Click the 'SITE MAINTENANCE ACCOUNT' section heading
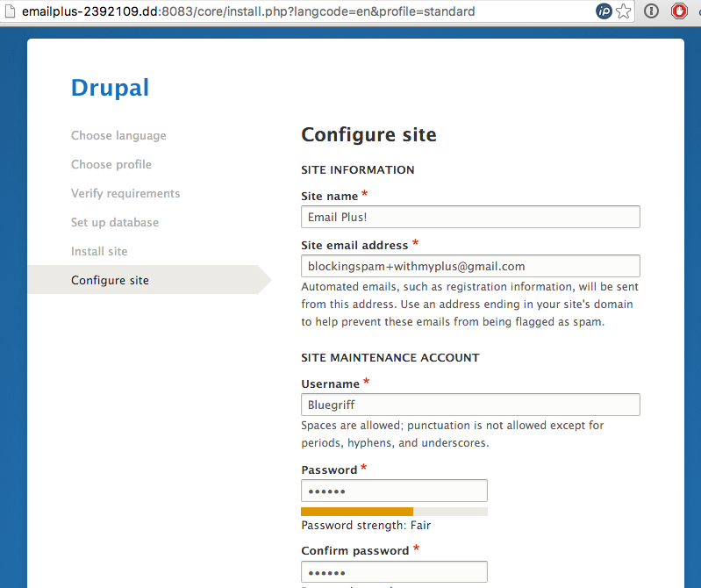This screenshot has width=701, height=588. [x=390, y=358]
